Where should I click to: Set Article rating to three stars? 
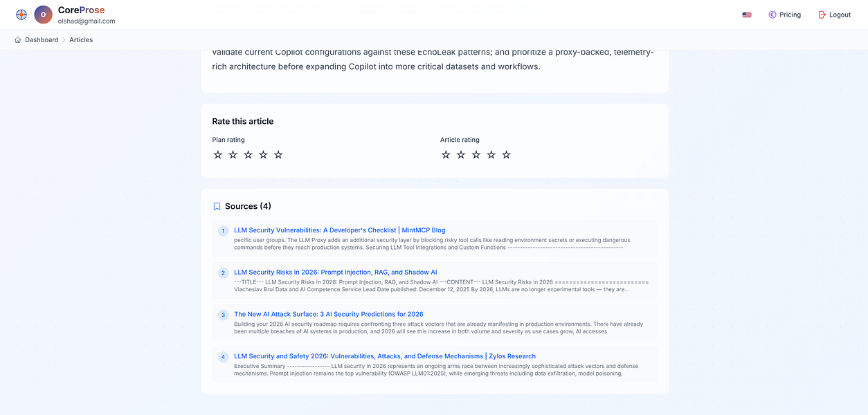476,155
